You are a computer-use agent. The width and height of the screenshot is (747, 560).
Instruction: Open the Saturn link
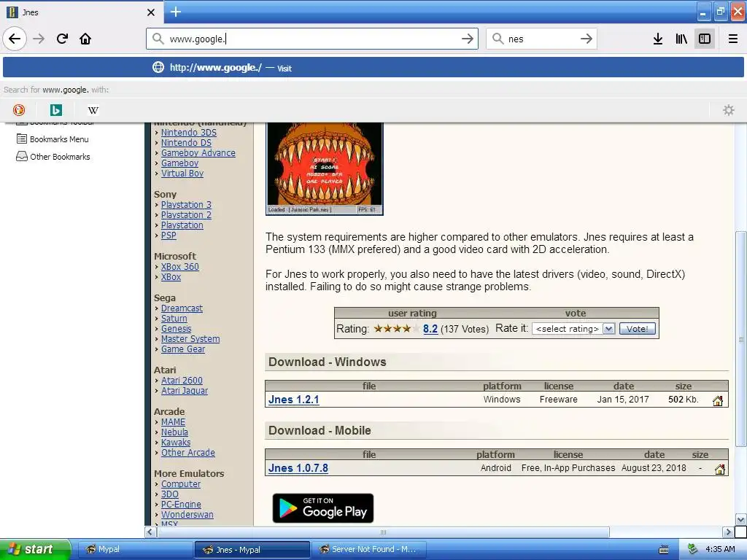[174, 318]
